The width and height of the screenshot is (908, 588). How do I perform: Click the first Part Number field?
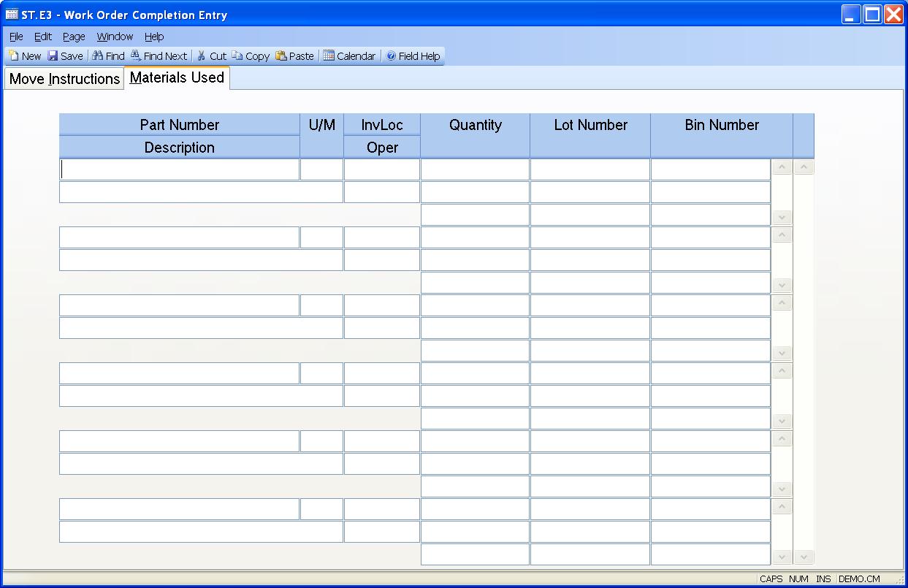coord(179,169)
